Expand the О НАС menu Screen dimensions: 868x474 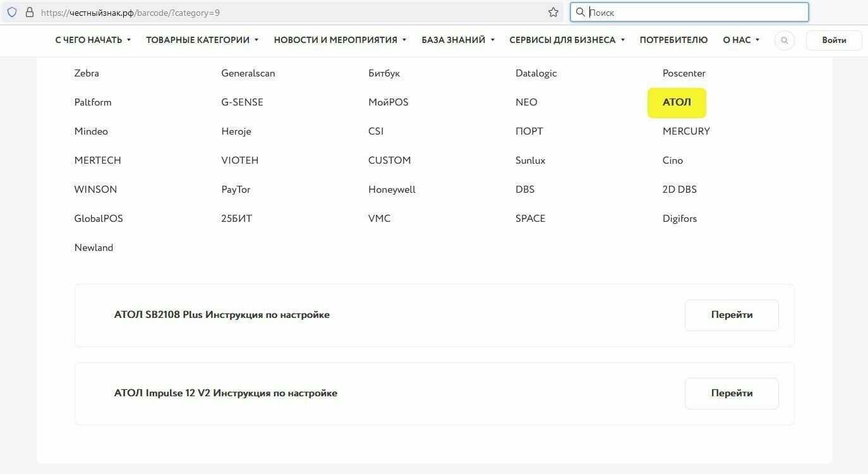pyautogui.click(x=741, y=40)
